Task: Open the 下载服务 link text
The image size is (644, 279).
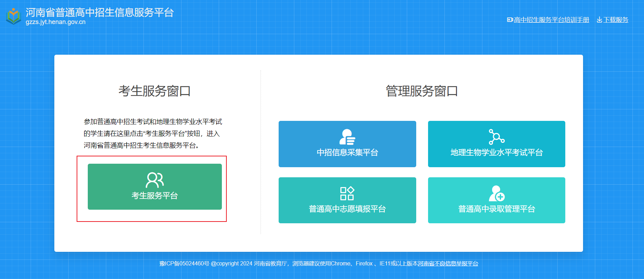Action: (616, 20)
